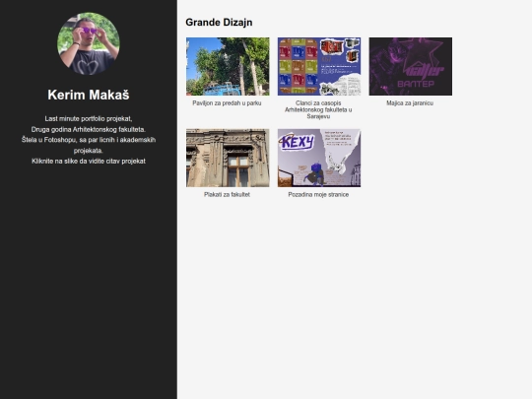Click the line 'Druga godina Arhitektonskog fakulteta.'
Screen dimensions: 532x399
coord(89,129)
